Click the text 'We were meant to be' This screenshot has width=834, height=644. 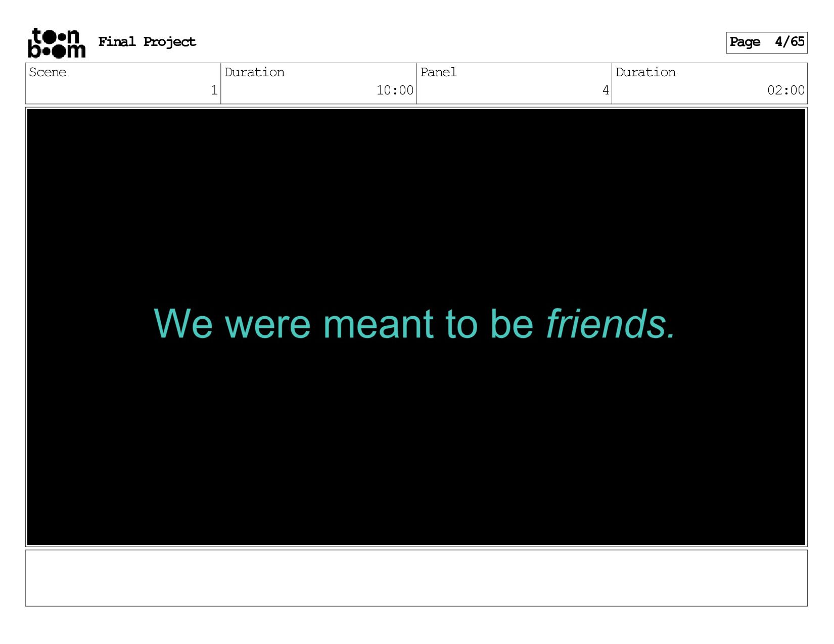point(344,323)
